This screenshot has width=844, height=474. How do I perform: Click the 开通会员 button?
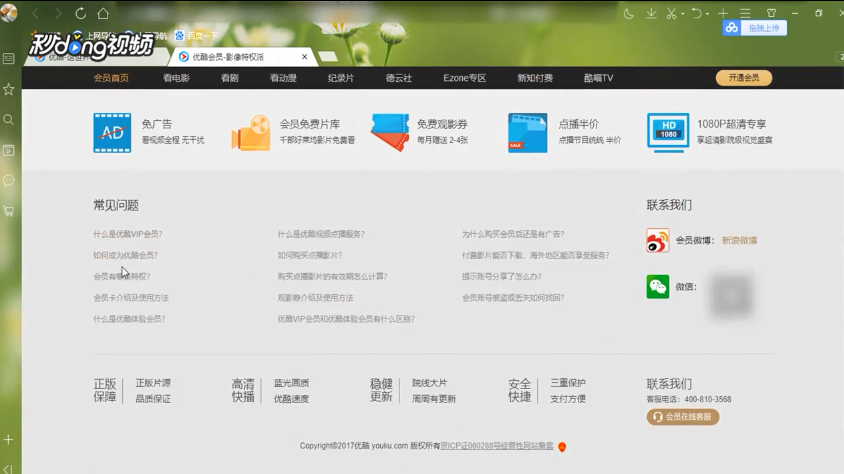(x=744, y=78)
